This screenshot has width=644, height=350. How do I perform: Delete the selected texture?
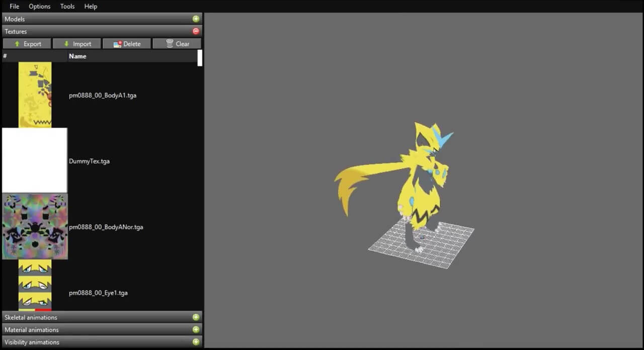coord(127,44)
